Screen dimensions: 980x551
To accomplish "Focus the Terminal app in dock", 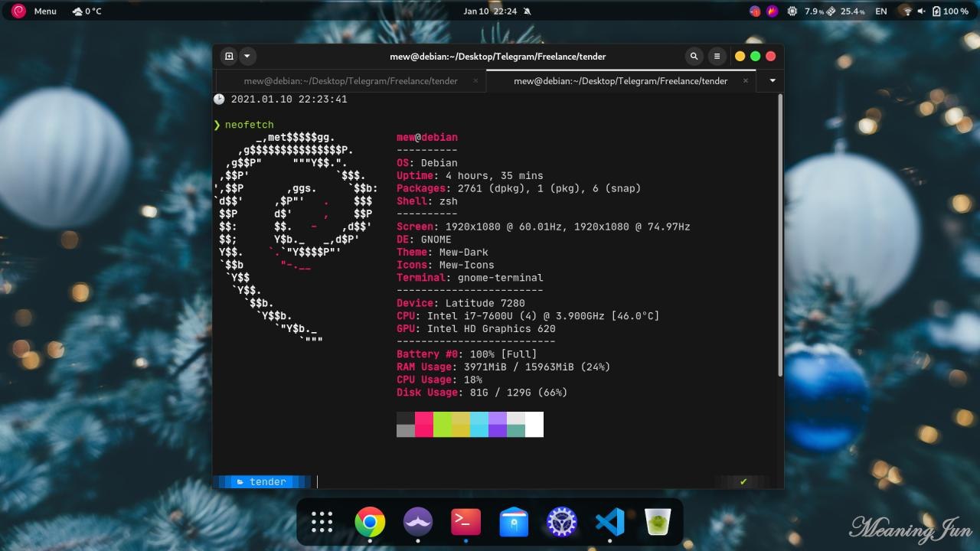I will point(465,522).
